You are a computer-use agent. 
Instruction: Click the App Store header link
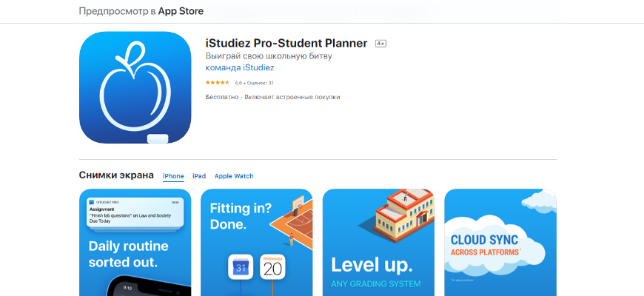coord(181,12)
